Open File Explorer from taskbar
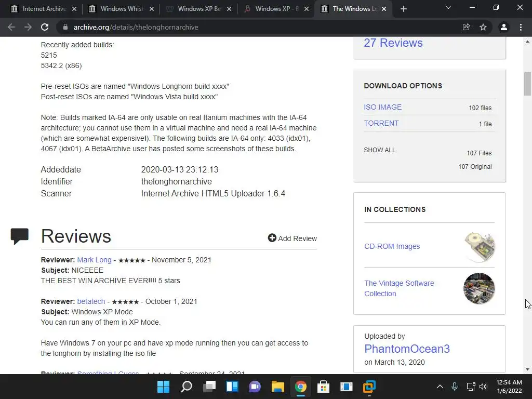Screen dimensions: 532x399 coord(278,387)
